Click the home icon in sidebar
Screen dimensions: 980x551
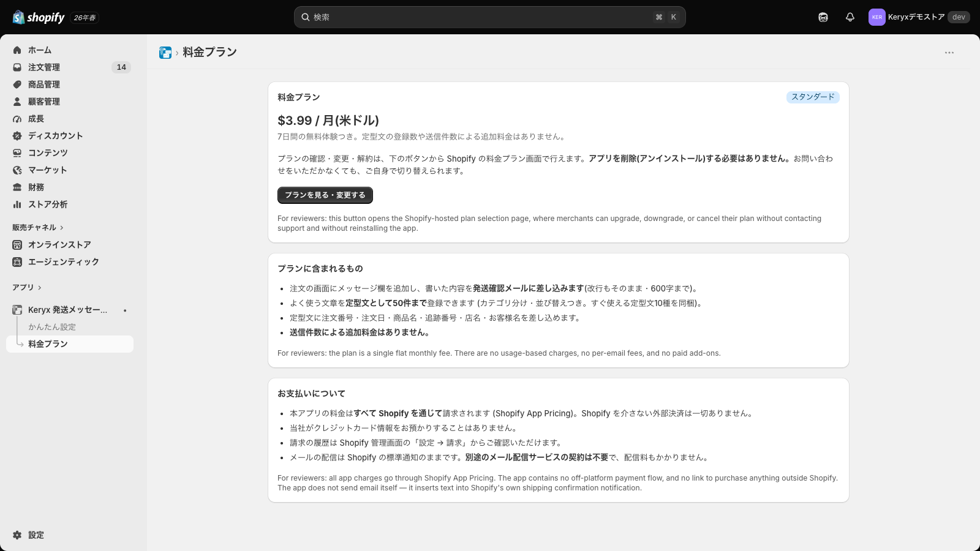(17, 50)
